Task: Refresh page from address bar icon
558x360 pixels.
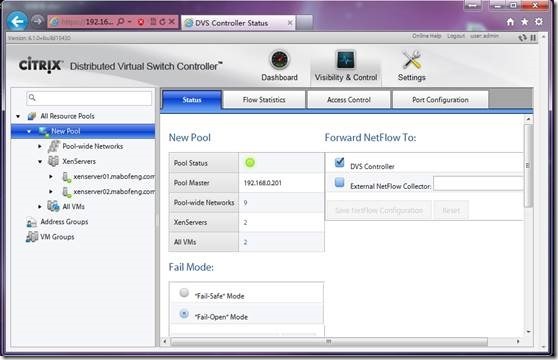Action: [162, 22]
